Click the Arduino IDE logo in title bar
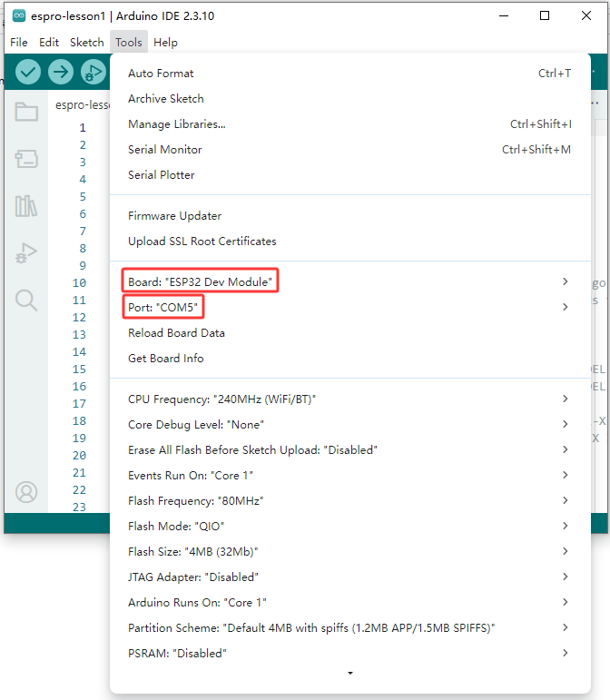 19,16
